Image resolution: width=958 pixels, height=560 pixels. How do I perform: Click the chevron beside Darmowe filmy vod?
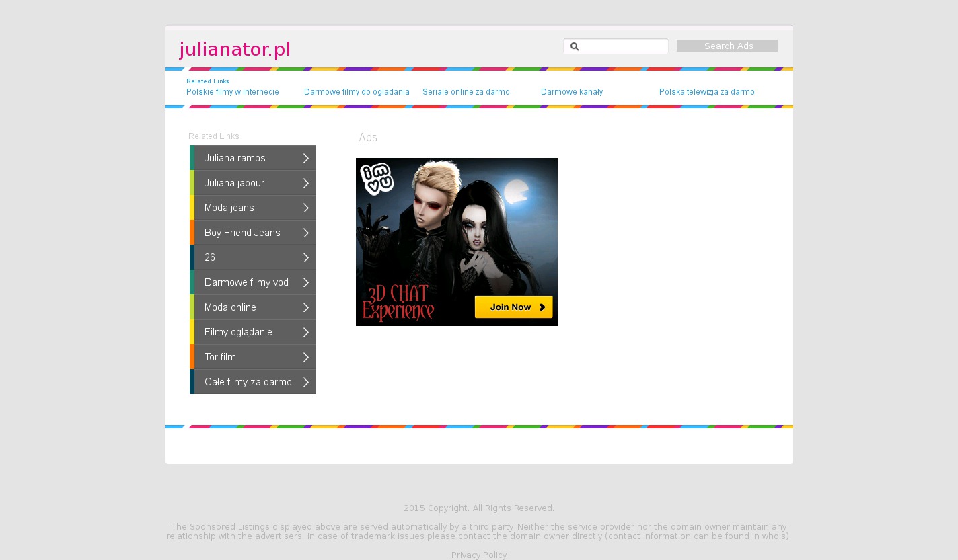pos(305,282)
